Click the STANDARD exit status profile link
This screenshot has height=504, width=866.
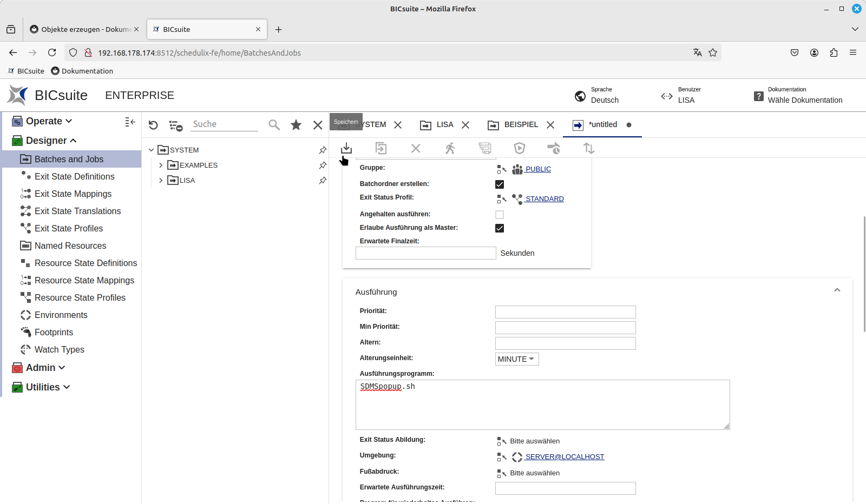coord(544,199)
